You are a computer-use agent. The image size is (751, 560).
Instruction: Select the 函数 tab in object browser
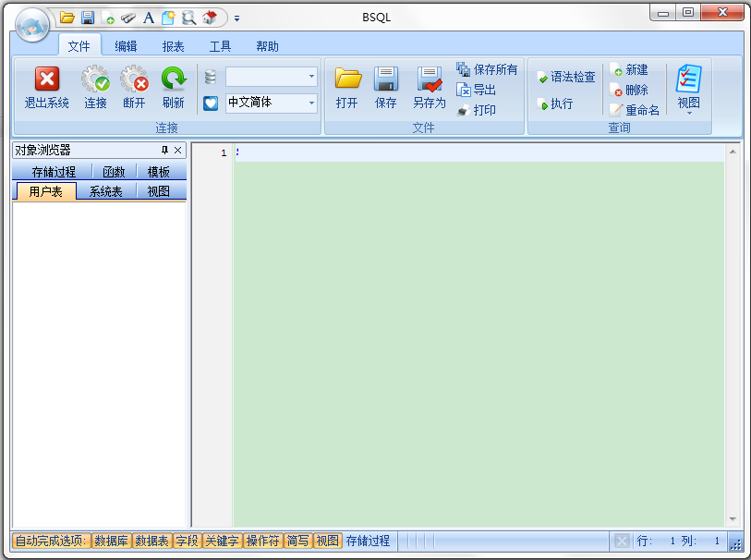tap(114, 172)
